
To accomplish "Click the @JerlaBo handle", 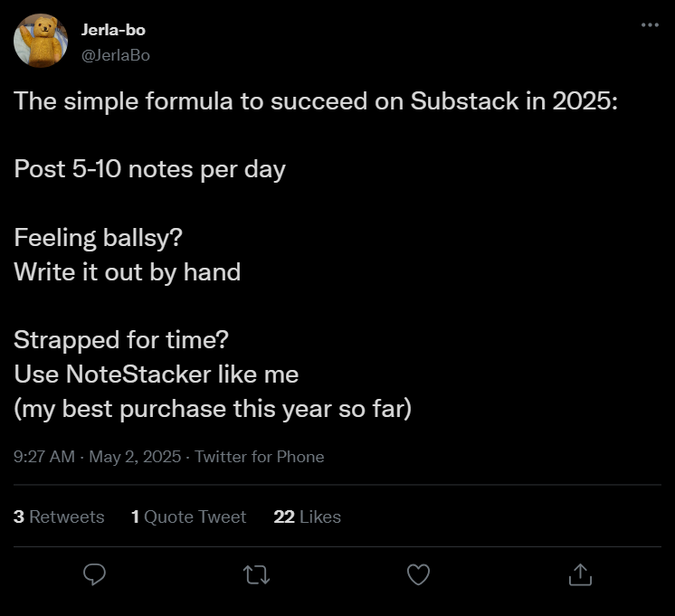I will (116, 55).
